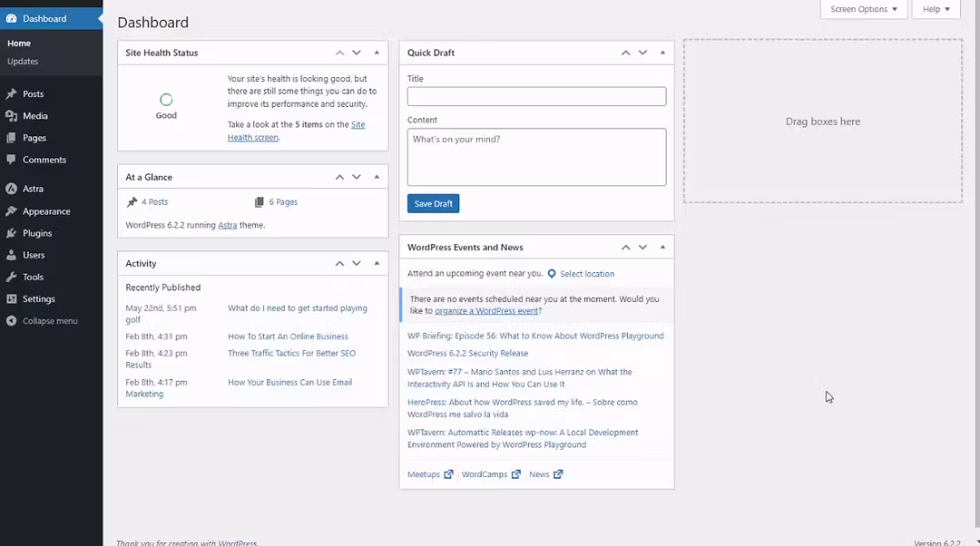Click the Settings icon in sidebar
Image resolution: width=980 pixels, height=546 pixels.
coord(11,299)
